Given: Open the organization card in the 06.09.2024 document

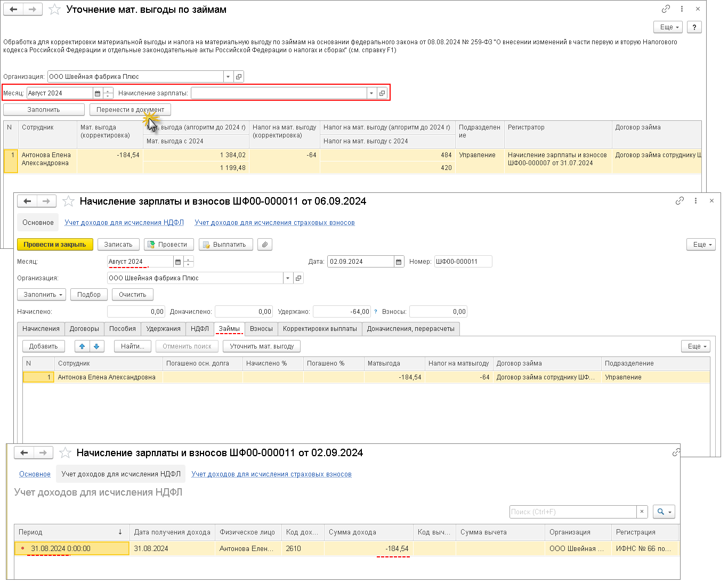Looking at the screenshot, I should pyautogui.click(x=298, y=278).
